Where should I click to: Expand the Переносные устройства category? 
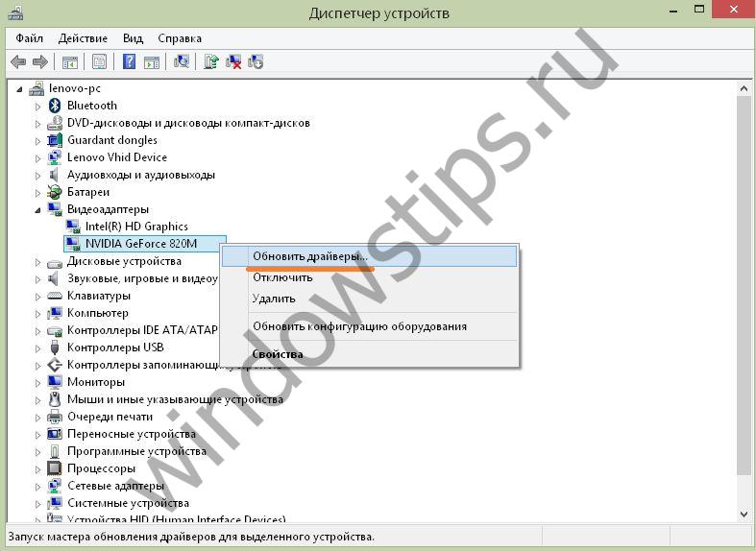(x=37, y=435)
